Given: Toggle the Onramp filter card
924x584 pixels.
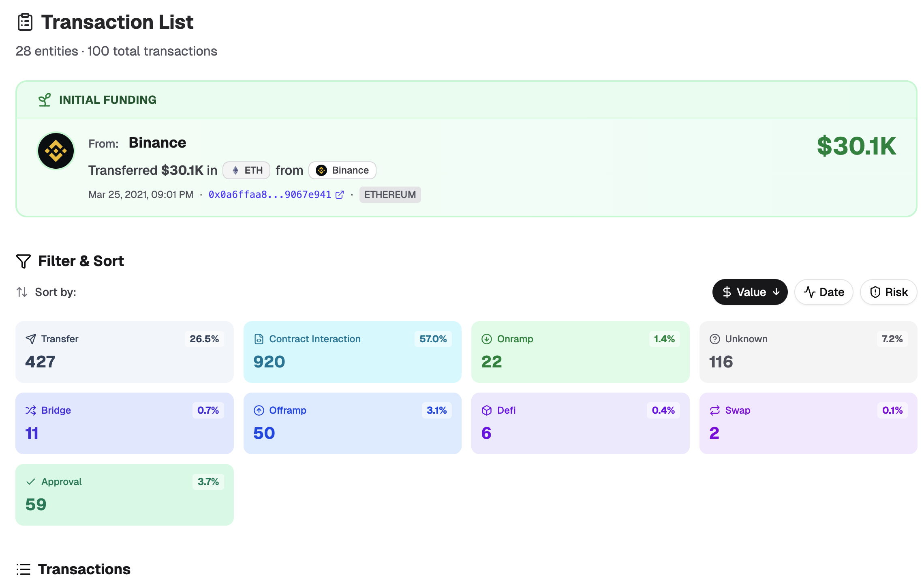Looking at the screenshot, I should pos(580,352).
